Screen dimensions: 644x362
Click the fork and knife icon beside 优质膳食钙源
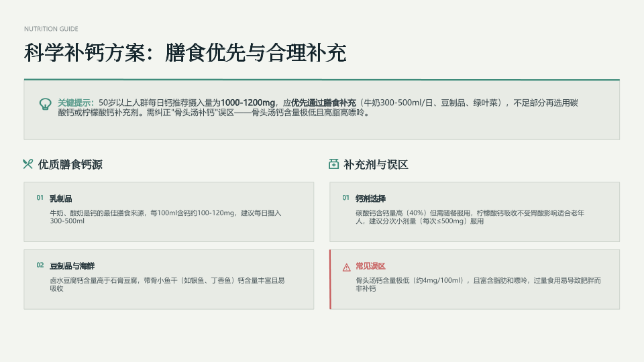[28, 164]
